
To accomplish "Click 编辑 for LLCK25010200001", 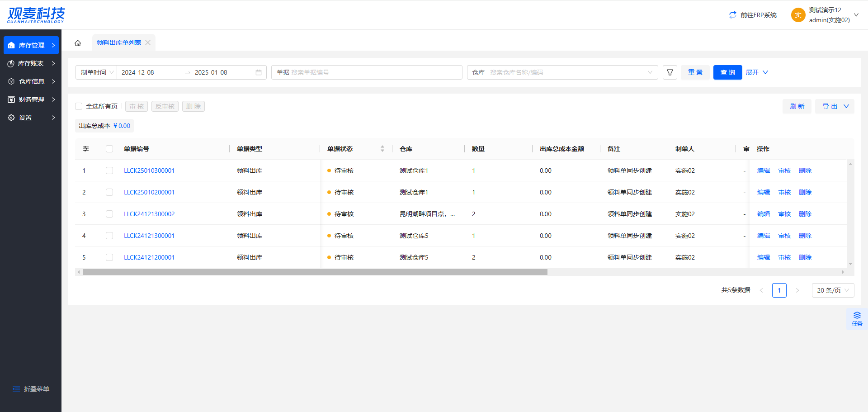I will point(764,192).
